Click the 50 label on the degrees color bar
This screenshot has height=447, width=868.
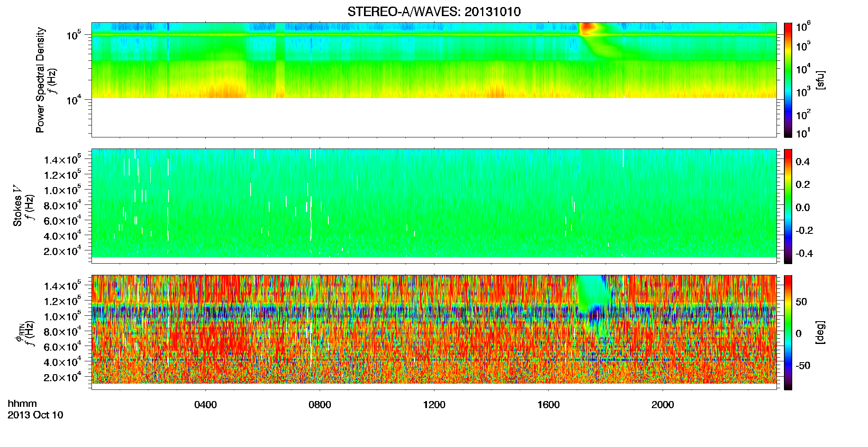coord(801,302)
